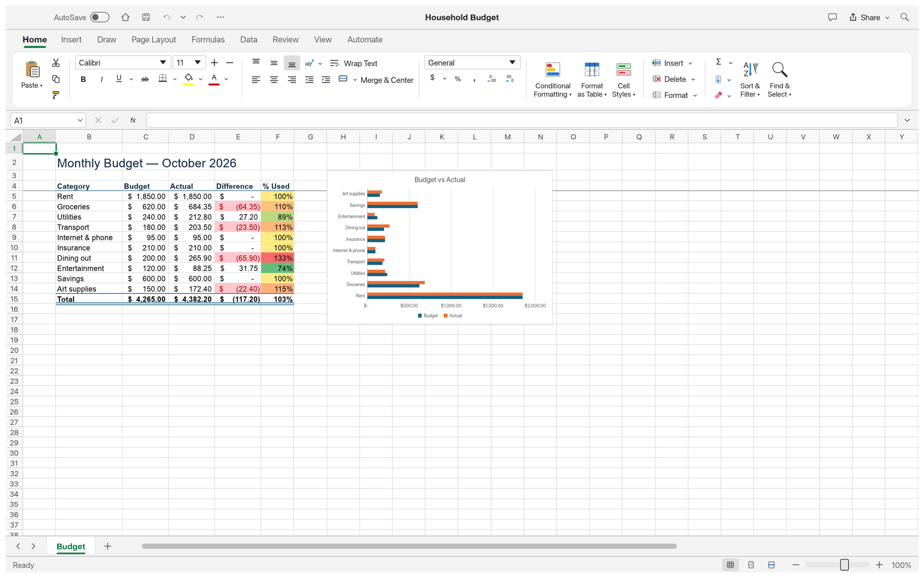The image size is (924, 578).
Task: Open Conditional Formatting menu
Action: tap(553, 80)
